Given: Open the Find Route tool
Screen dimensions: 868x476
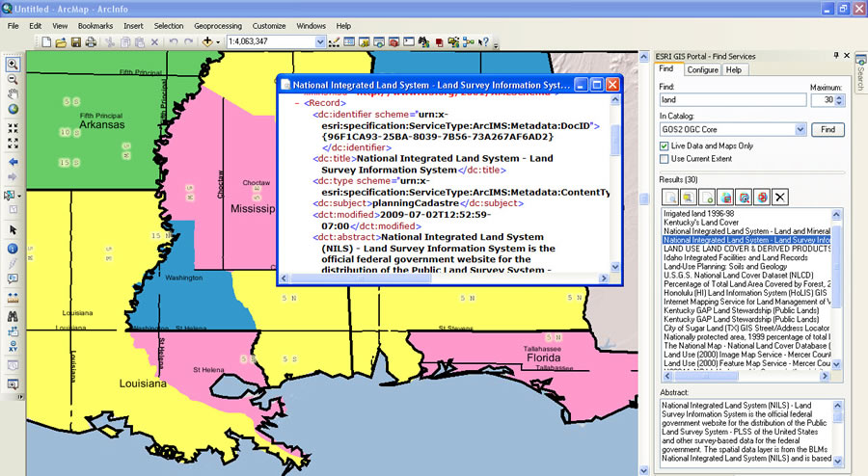Looking at the screenshot, I should (13, 331).
